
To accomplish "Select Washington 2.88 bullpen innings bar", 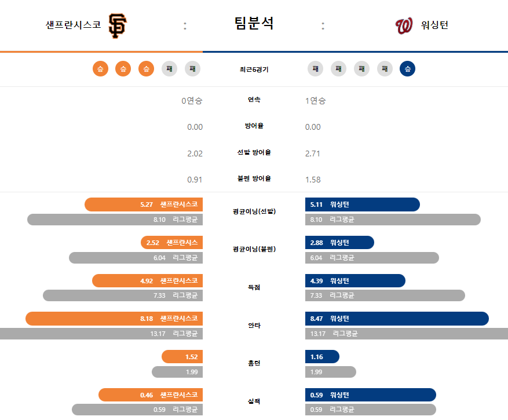I will [339, 243].
